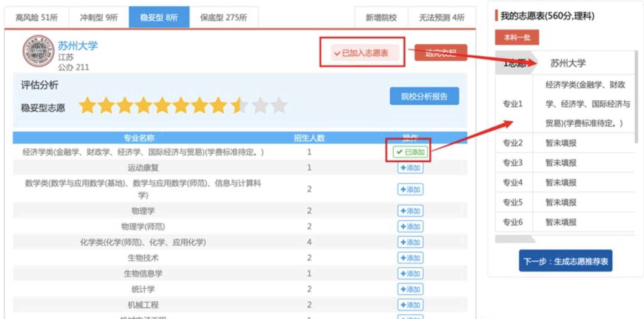
Task: Add 数学类 major to wish list
Action: (x=410, y=189)
